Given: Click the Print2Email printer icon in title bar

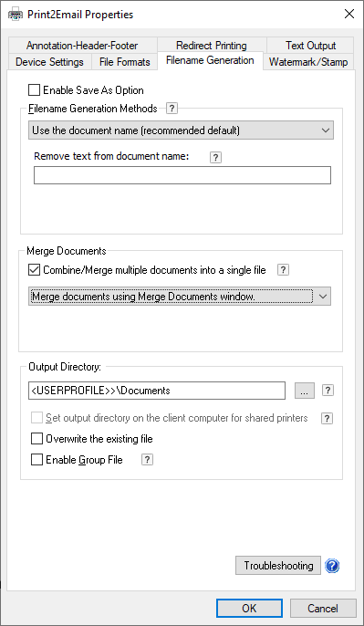Looking at the screenshot, I should pyautogui.click(x=16, y=15).
